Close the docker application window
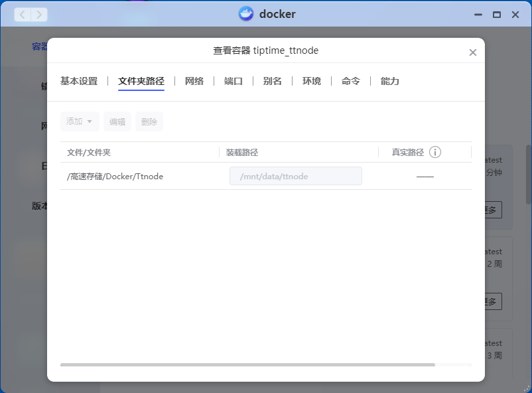The image size is (532, 393). tap(516, 14)
